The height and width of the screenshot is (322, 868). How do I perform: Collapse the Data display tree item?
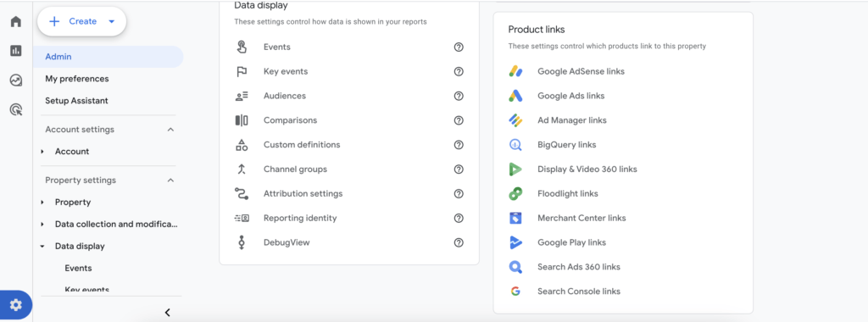pyautogui.click(x=42, y=247)
